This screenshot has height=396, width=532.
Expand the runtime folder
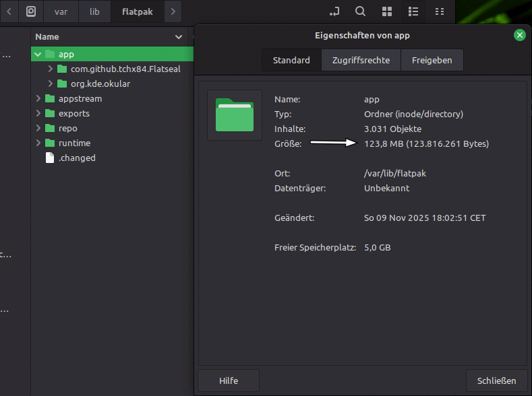(38, 143)
